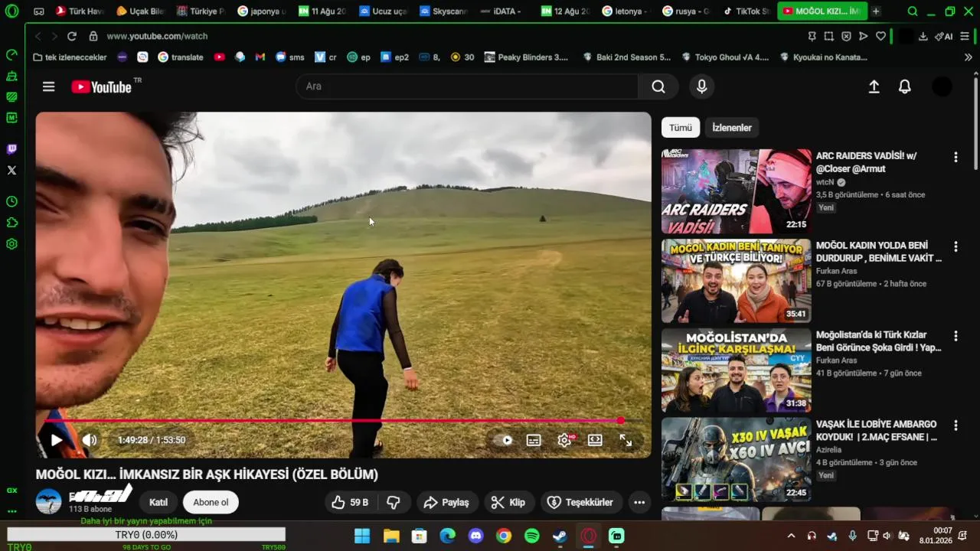Open history clock in Opera GX sidebar
This screenshot has width=980, height=551.
click(x=11, y=201)
